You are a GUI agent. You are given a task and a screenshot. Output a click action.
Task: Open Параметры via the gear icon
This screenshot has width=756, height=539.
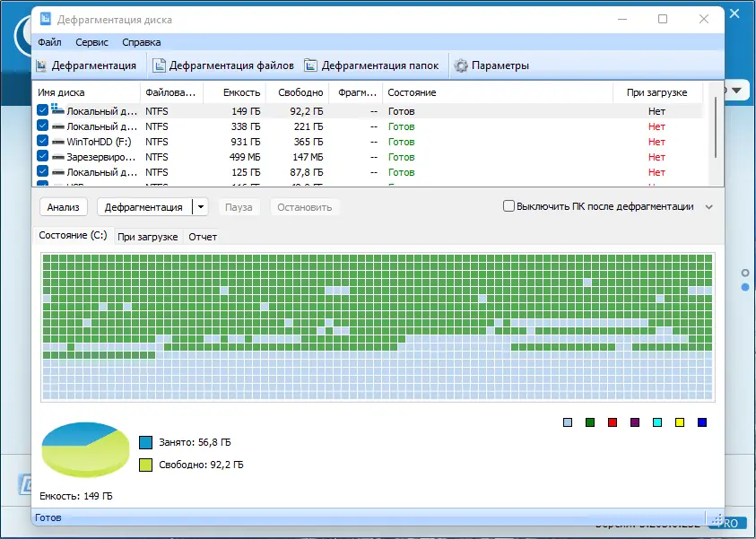pos(461,65)
